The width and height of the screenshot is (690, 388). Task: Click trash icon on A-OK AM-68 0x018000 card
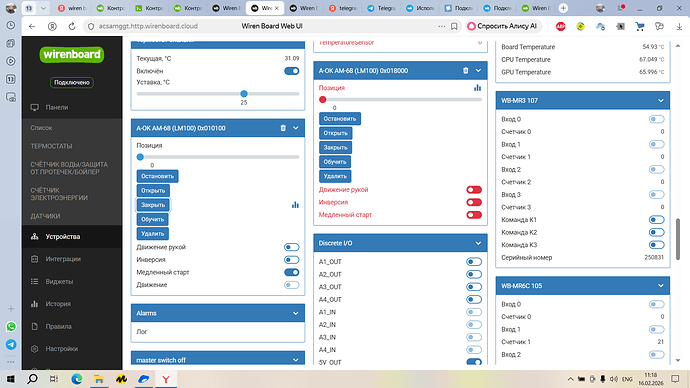[466, 70]
